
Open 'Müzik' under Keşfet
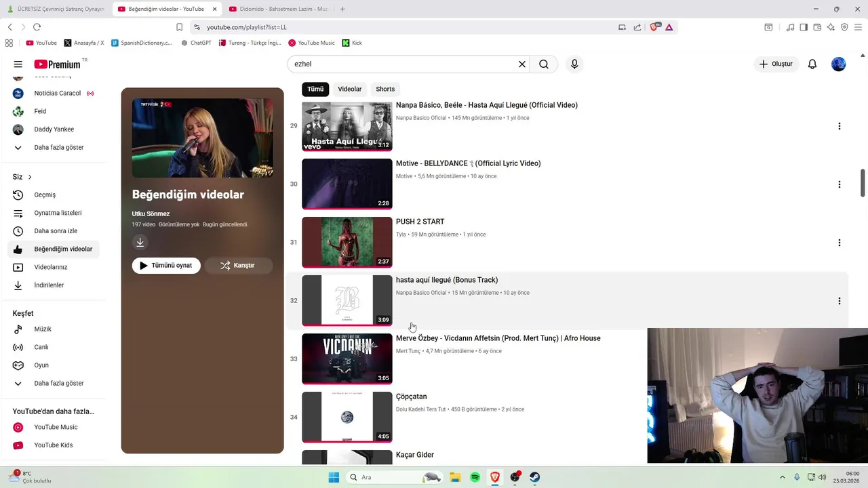[x=54, y=329]
